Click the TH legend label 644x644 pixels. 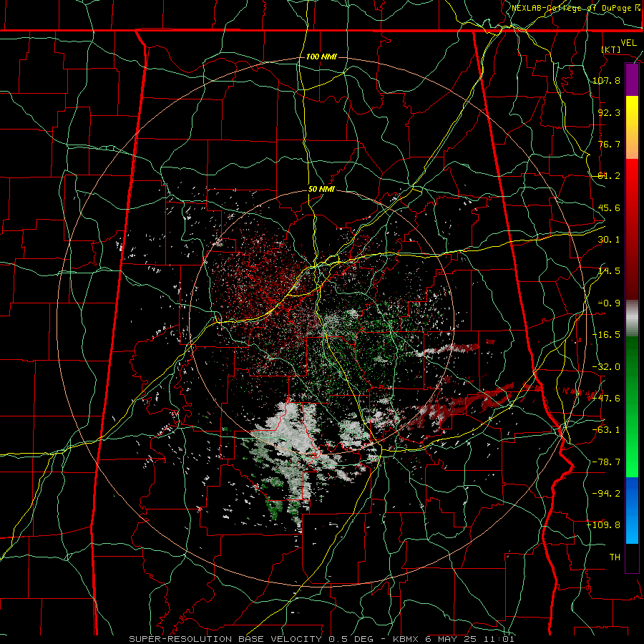[x=615, y=557]
